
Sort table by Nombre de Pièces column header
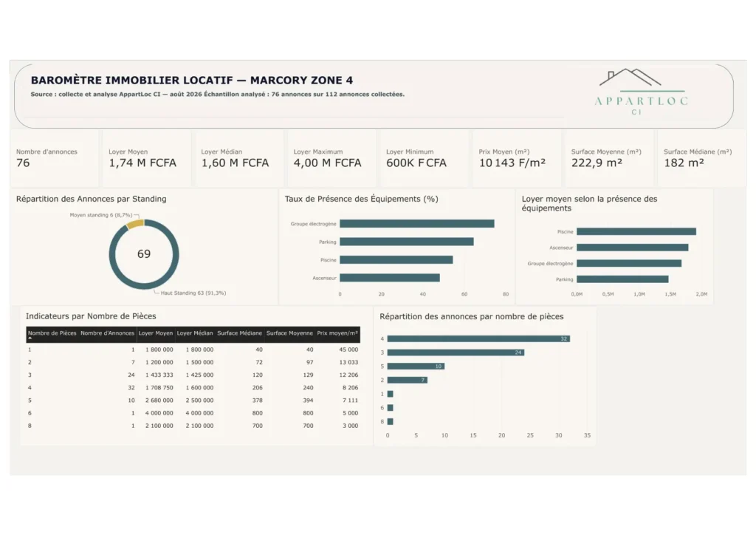(x=52, y=334)
